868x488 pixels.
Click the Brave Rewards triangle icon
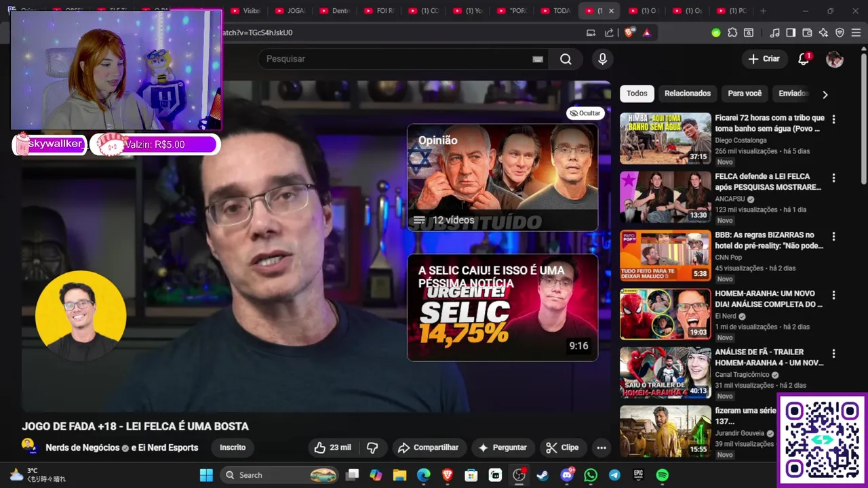coord(647,33)
